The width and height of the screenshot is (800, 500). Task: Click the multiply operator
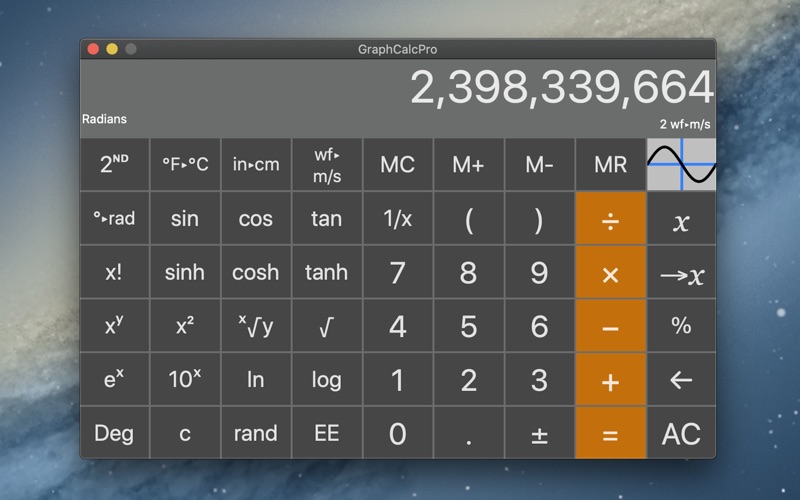(610, 272)
